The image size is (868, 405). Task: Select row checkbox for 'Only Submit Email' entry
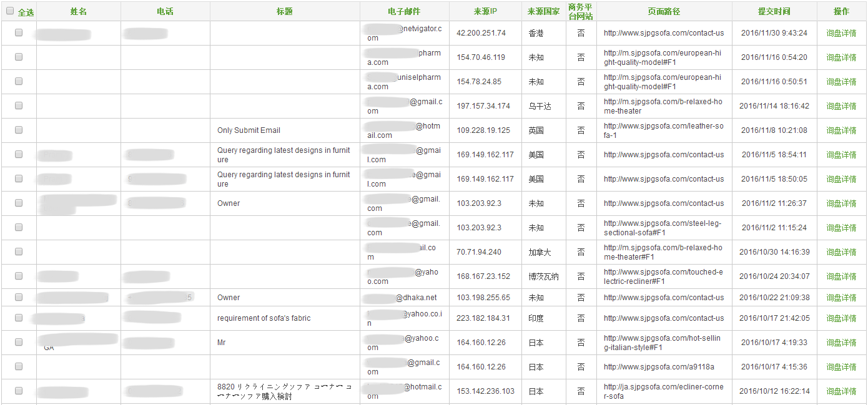tap(19, 130)
